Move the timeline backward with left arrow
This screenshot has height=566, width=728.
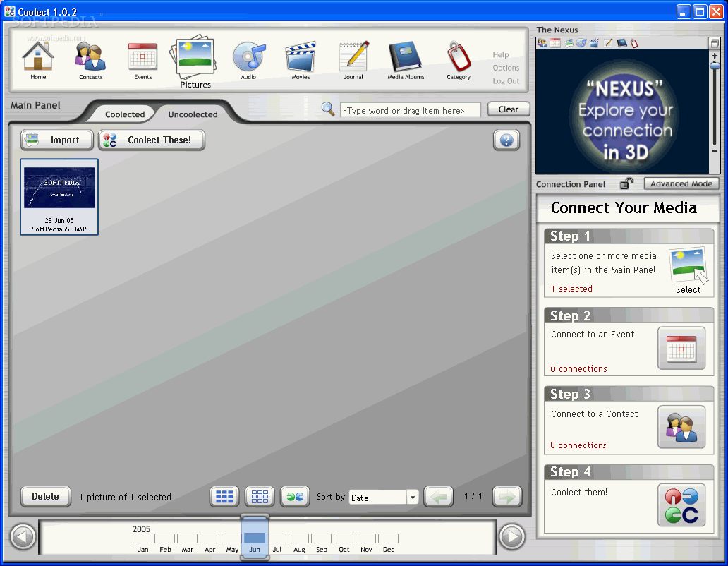[23, 537]
